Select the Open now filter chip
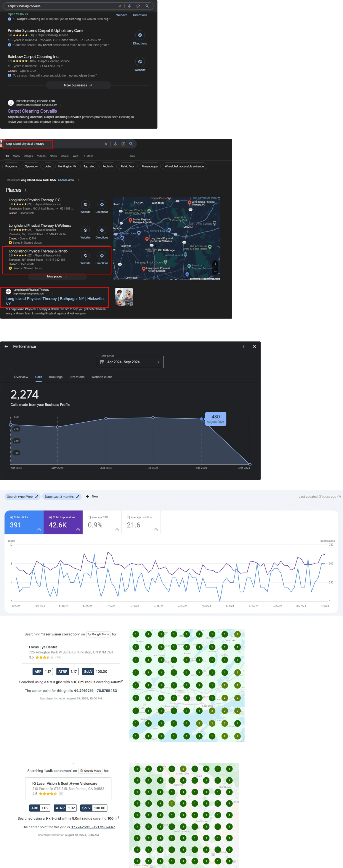The image size is (343, 868). [31, 167]
